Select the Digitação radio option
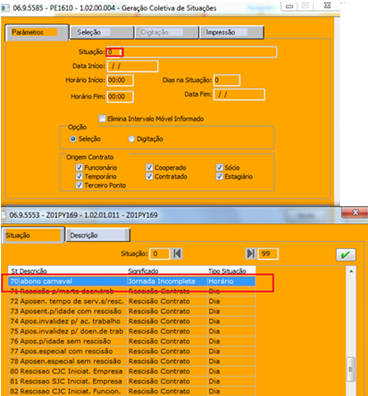368x396 pixels. [131, 139]
